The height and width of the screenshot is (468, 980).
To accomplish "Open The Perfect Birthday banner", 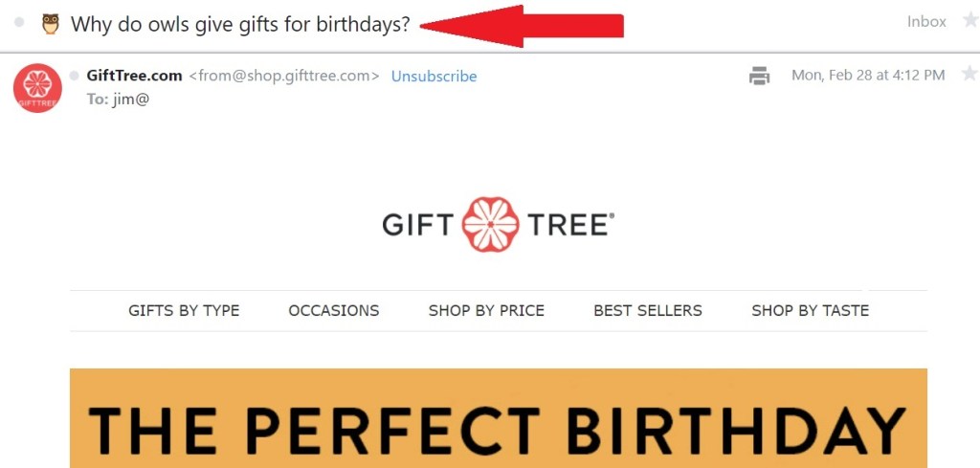I will [x=498, y=418].
